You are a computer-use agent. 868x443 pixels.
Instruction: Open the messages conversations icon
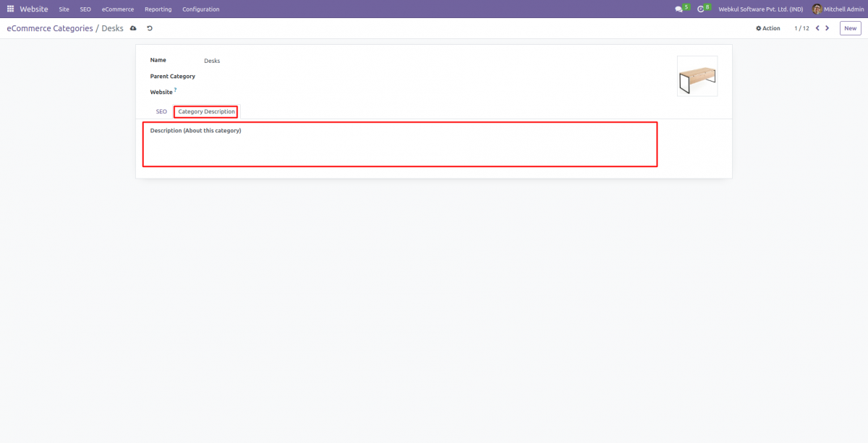coord(678,9)
